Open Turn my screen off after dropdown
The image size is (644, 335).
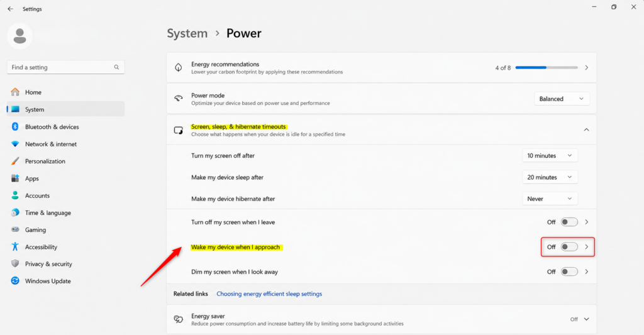point(550,156)
